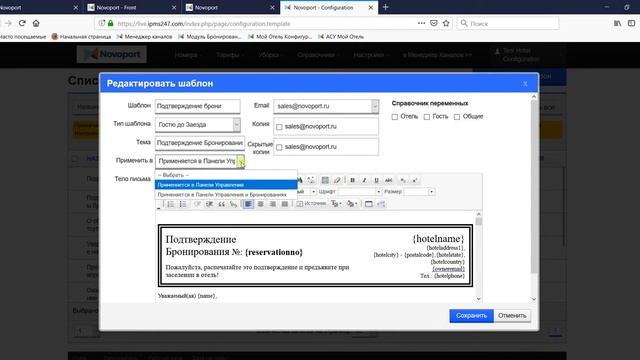Screen dimensions: 640x360
Task: Click the block quote icon
Action: 221,204
